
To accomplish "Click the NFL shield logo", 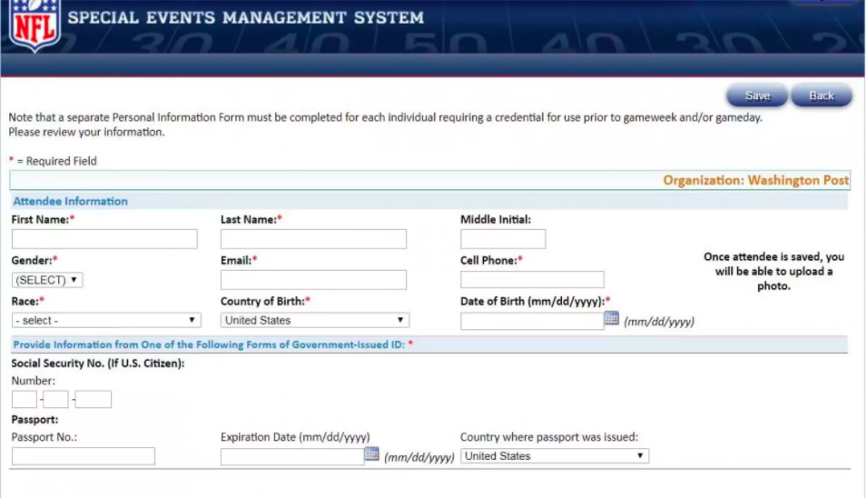I will (35, 25).
